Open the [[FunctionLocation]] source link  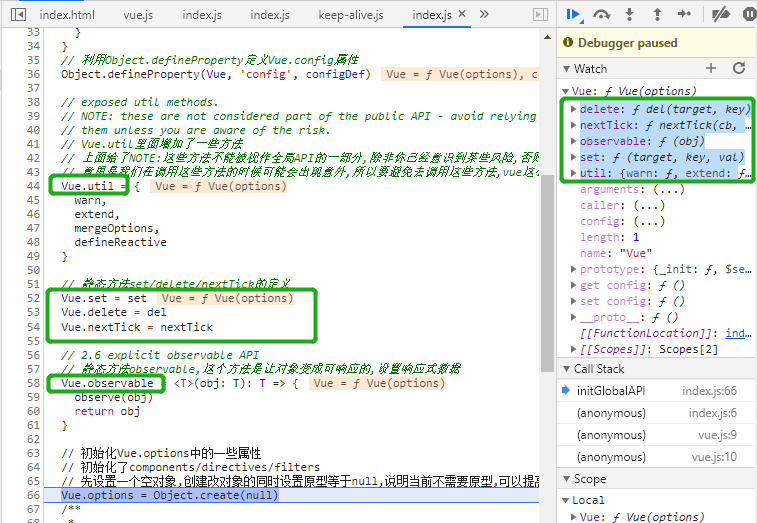coord(738,333)
